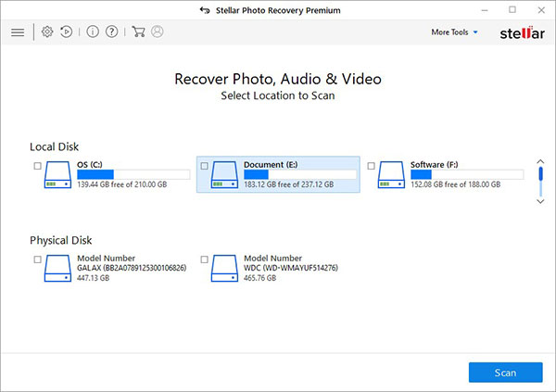Click the Scan button
The image size is (556, 392).
(506, 373)
